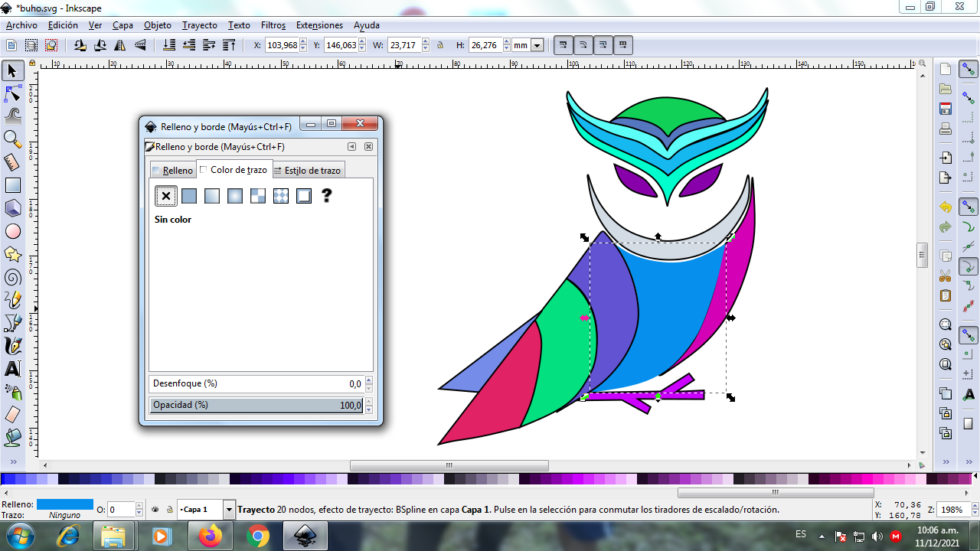Click the Save document icon
This screenshot has height=551, width=980.
pos(946,109)
